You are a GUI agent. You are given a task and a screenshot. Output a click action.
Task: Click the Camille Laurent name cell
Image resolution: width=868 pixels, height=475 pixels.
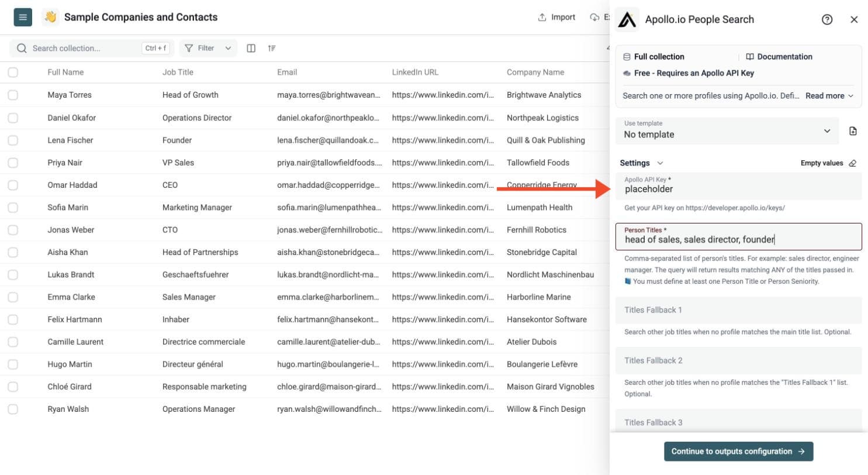[75, 342]
